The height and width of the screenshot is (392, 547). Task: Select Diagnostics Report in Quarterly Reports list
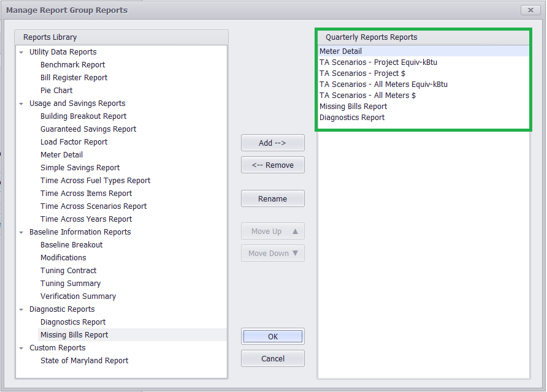click(352, 118)
